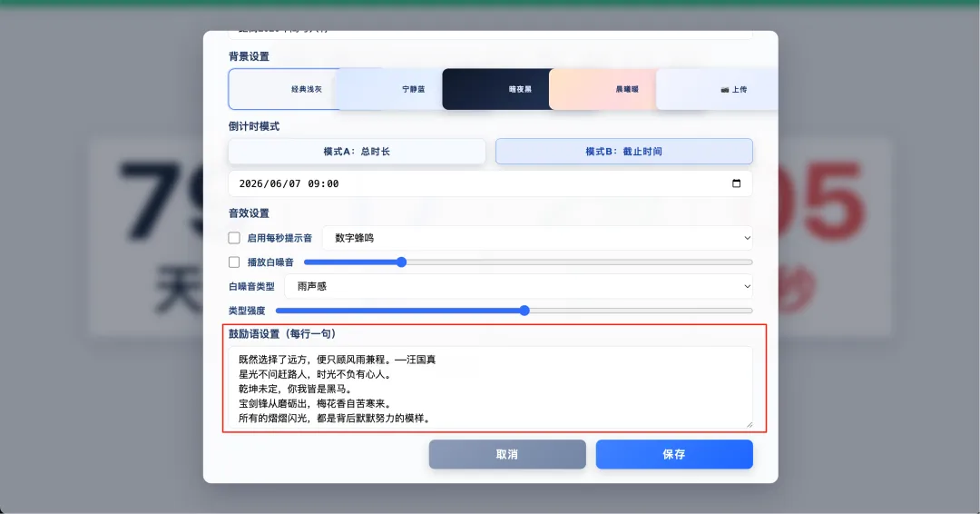
Task: Click the 取消 button
Action: coord(507,455)
